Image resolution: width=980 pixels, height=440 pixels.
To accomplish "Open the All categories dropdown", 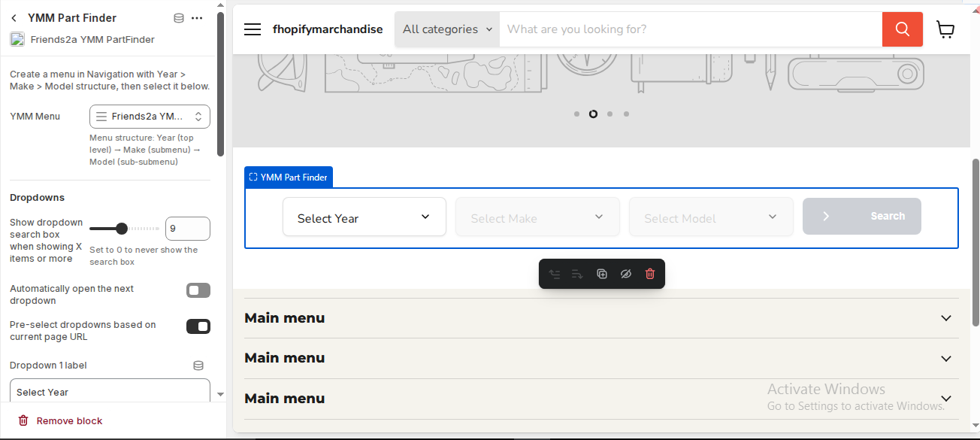I will click(447, 29).
